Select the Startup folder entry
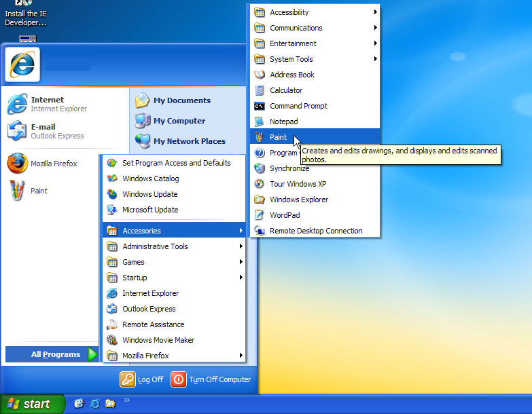The image size is (532, 414). (174, 278)
